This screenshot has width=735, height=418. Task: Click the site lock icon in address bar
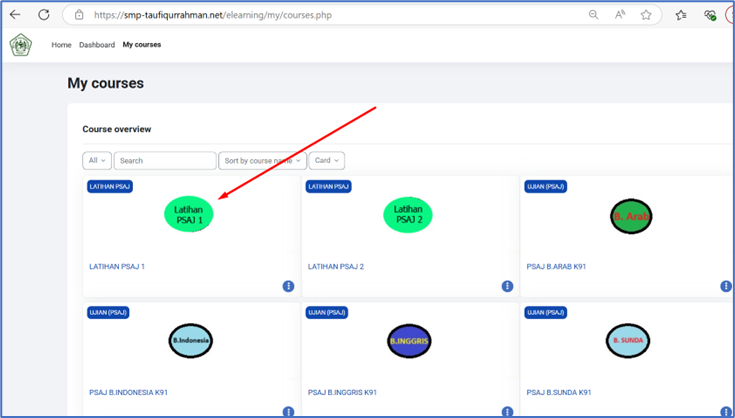79,15
